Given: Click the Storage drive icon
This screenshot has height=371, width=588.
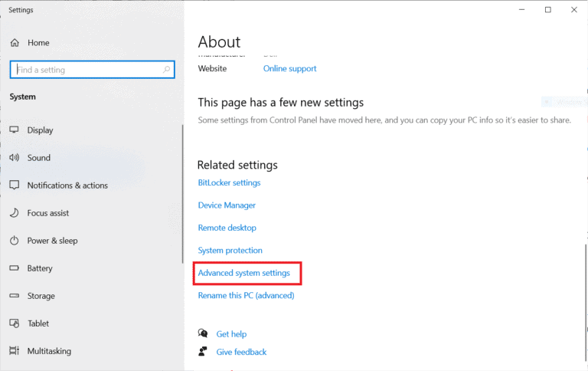Looking at the screenshot, I should (15, 296).
